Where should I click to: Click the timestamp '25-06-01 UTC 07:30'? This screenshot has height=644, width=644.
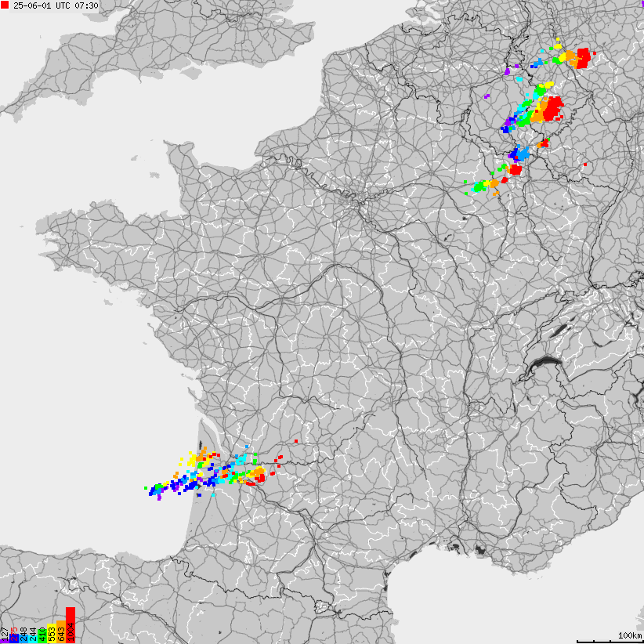56,5
